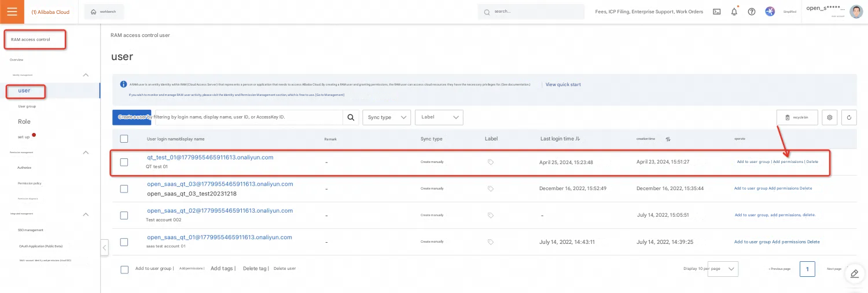The height and width of the screenshot is (293, 868).
Task: Open the notifications bell
Action: click(x=734, y=12)
